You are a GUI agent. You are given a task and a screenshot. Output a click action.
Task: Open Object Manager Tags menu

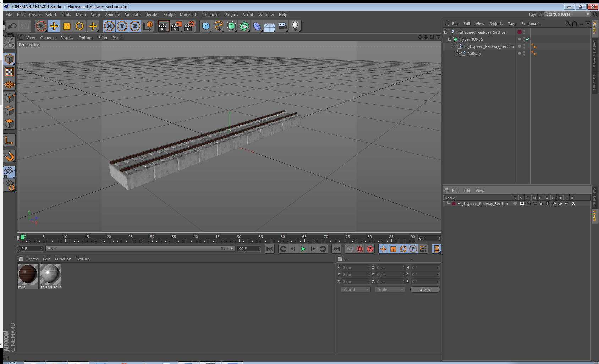512,24
